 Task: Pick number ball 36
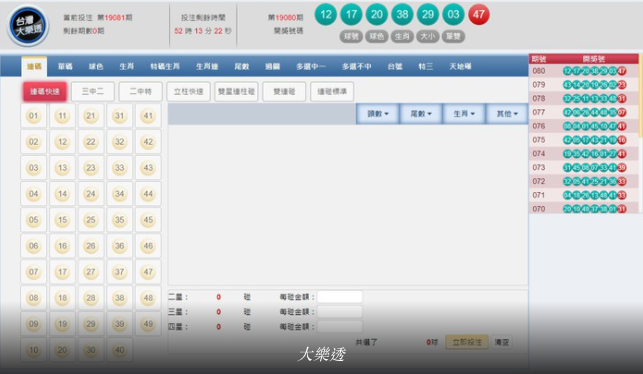tap(120, 246)
